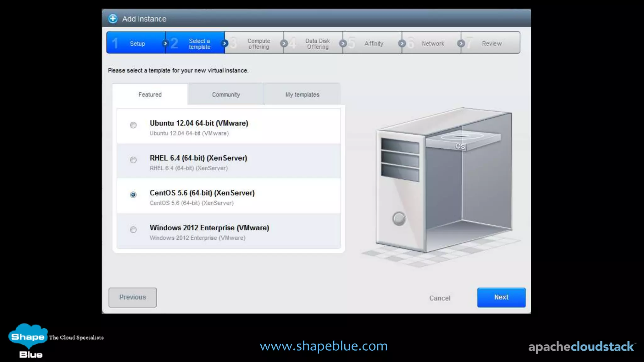
Task: Jump to step 4 Data Disk Offering
Action: coord(314,43)
